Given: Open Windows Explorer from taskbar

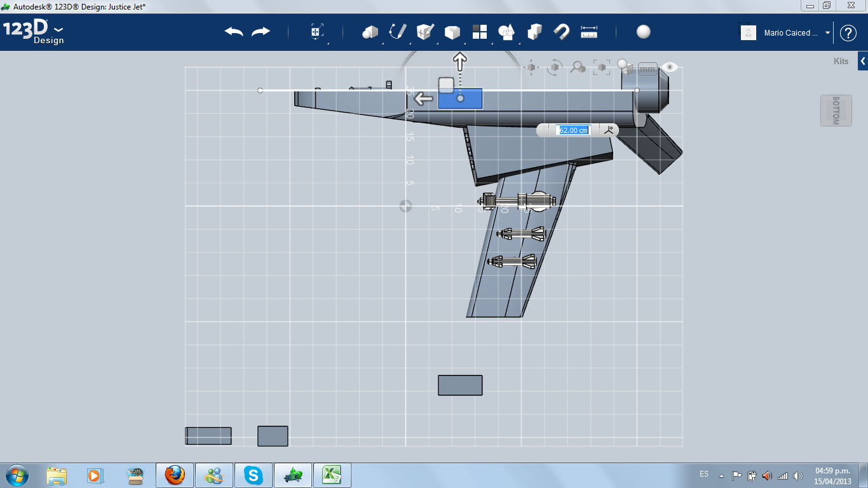Looking at the screenshot, I should (x=57, y=475).
